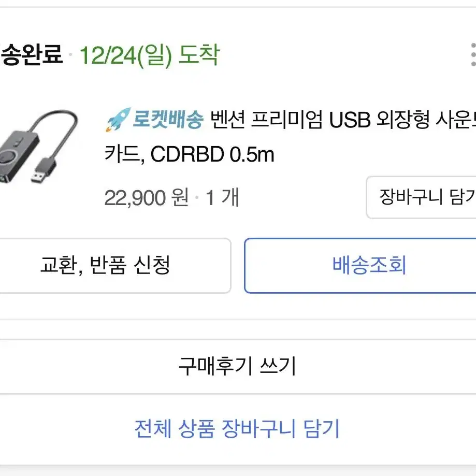The image size is (476, 476).
Task: Click the 12/24(일) 도착 arrival date
Action: pos(149,55)
